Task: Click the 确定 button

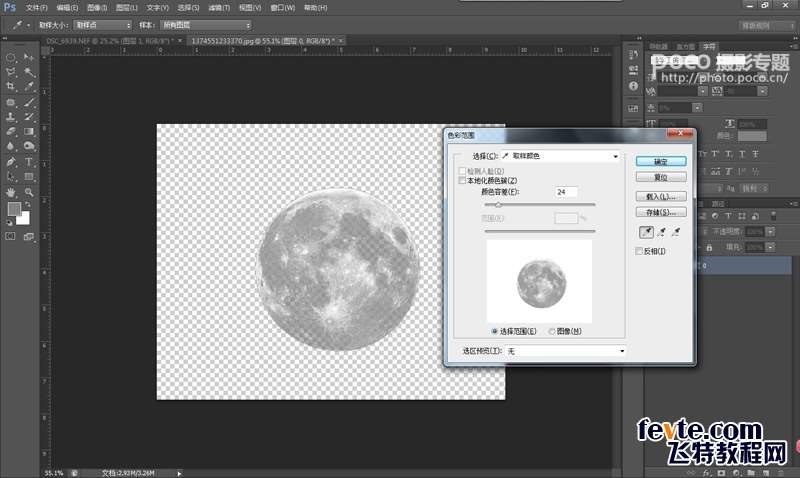Action: pyautogui.click(x=661, y=161)
